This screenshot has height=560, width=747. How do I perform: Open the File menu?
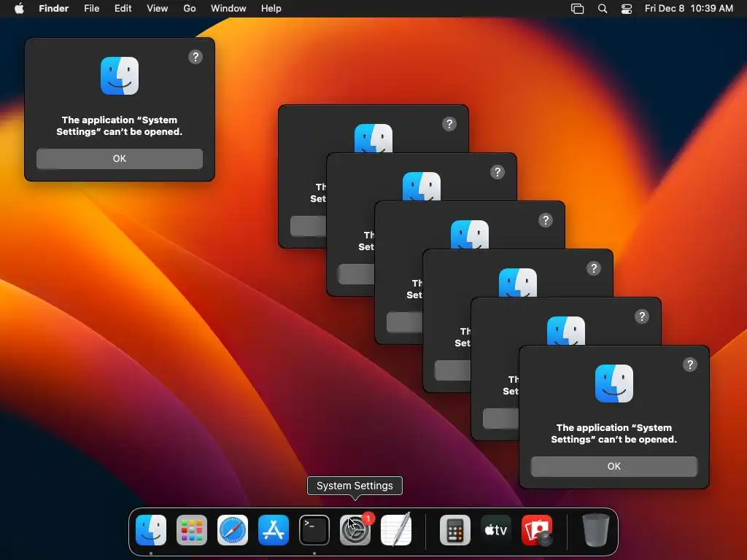pyautogui.click(x=91, y=9)
